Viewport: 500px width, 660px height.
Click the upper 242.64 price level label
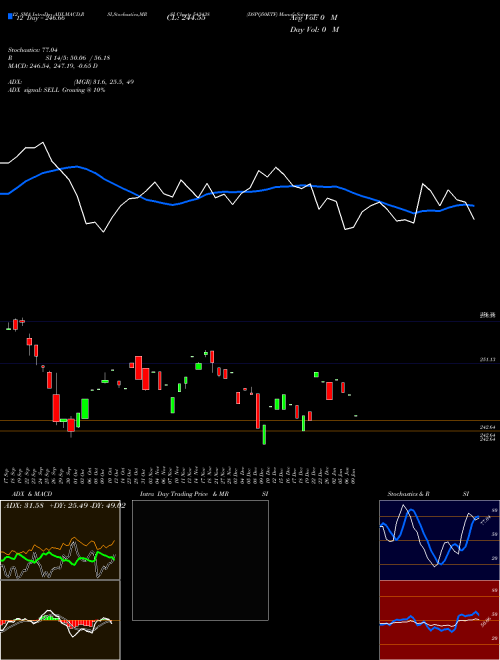coord(488,427)
